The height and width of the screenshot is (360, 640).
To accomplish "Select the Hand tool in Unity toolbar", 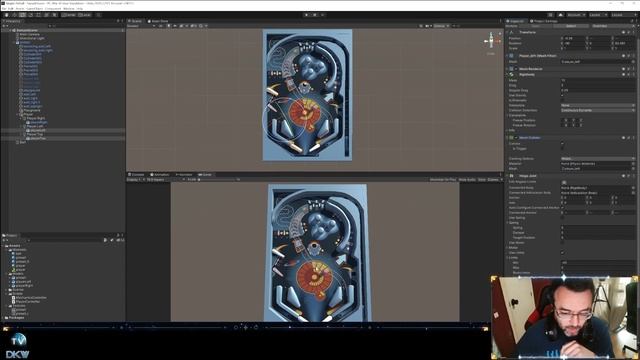I will (7, 15).
